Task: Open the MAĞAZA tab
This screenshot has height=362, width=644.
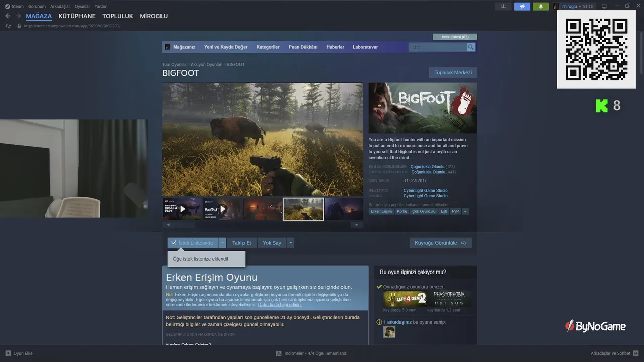Action: (39, 16)
